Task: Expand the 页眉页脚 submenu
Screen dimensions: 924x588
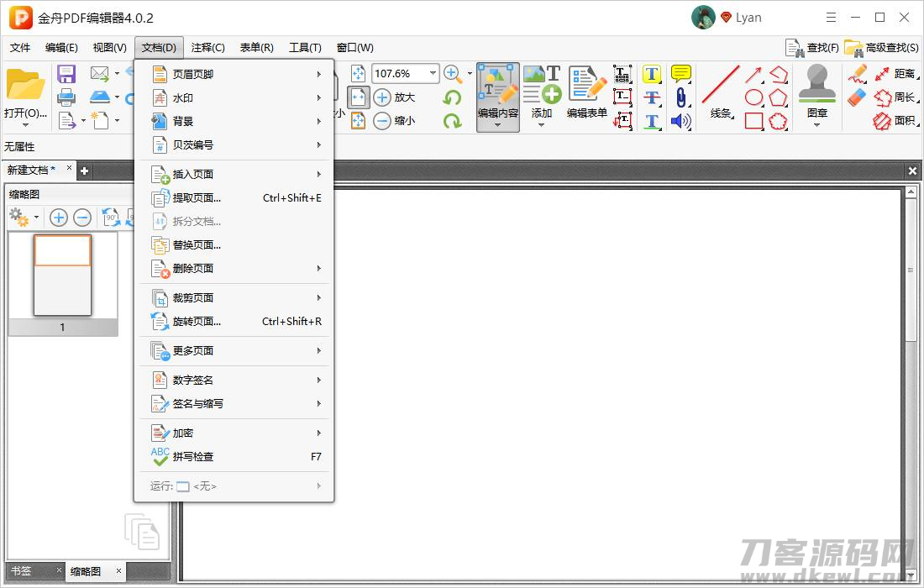Action: pyautogui.click(x=234, y=74)
